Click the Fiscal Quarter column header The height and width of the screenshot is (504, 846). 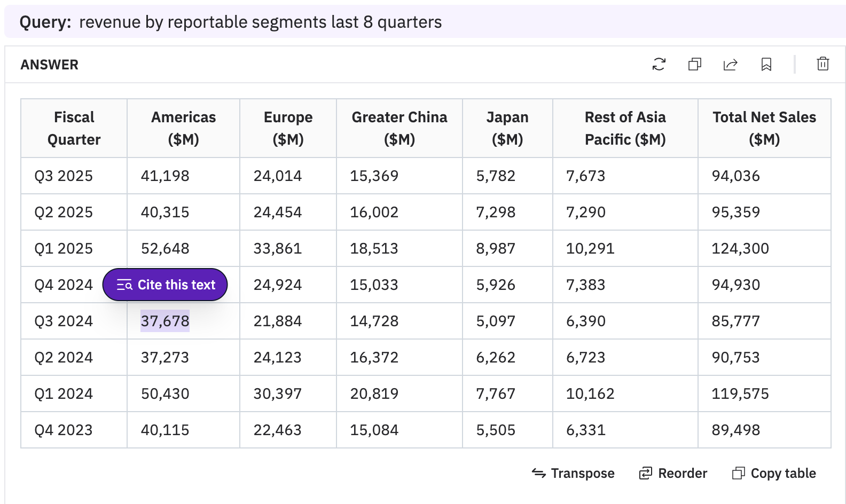74,128
